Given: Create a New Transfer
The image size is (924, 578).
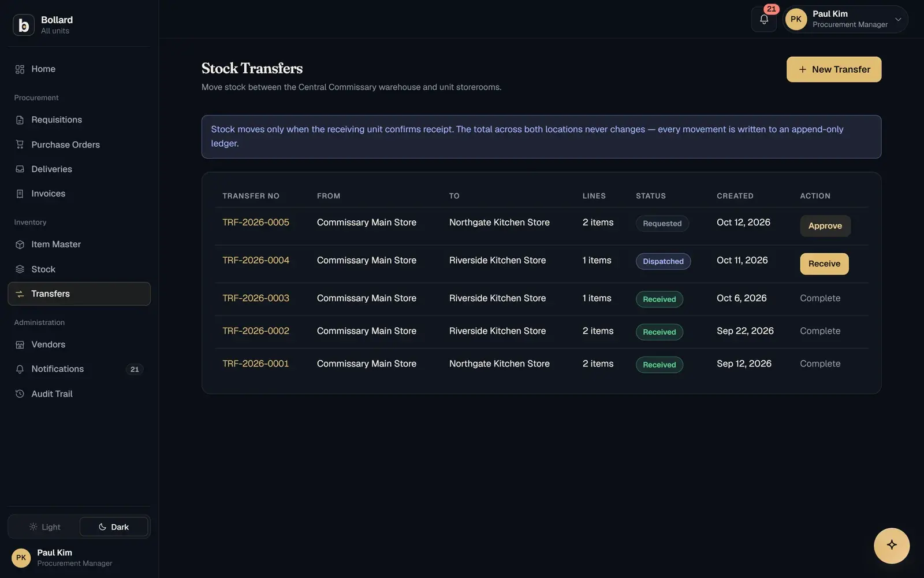Looking at the screenshot, I should 834,69.
